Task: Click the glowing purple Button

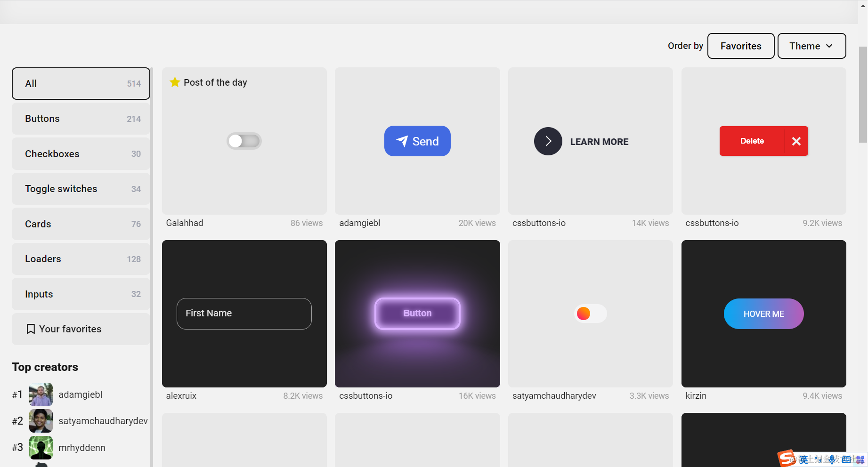Action: [x=417, y=314]
